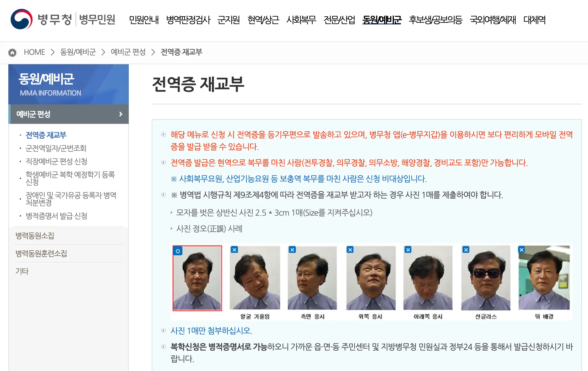Open the 동원/예비군 top menu
This screenshot has height=371, width=588.
pyautogui.click(x=381, y=19)
